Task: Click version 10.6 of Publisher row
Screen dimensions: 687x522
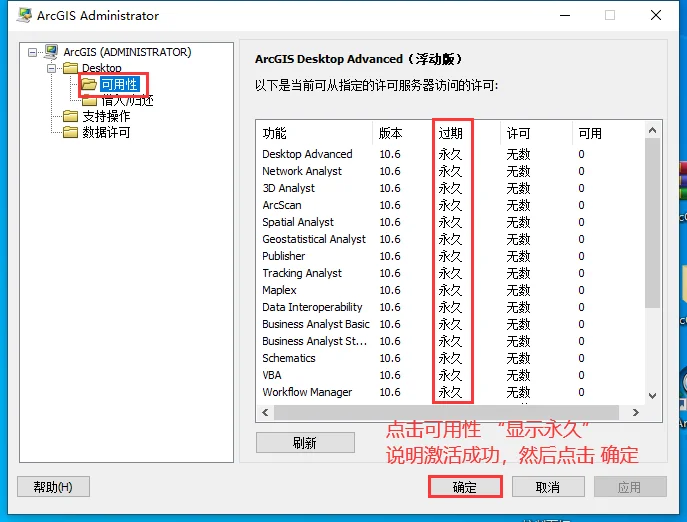Action: point(390,256)
